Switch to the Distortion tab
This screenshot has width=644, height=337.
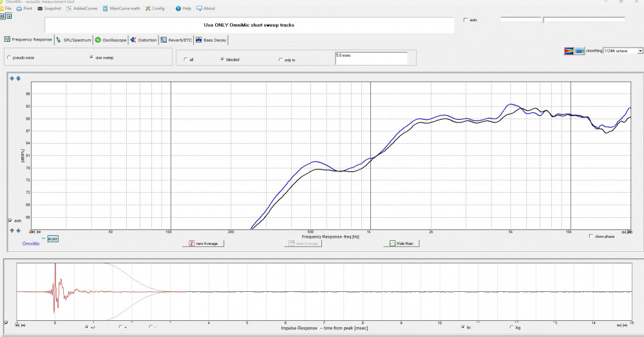tap(144, 40)
